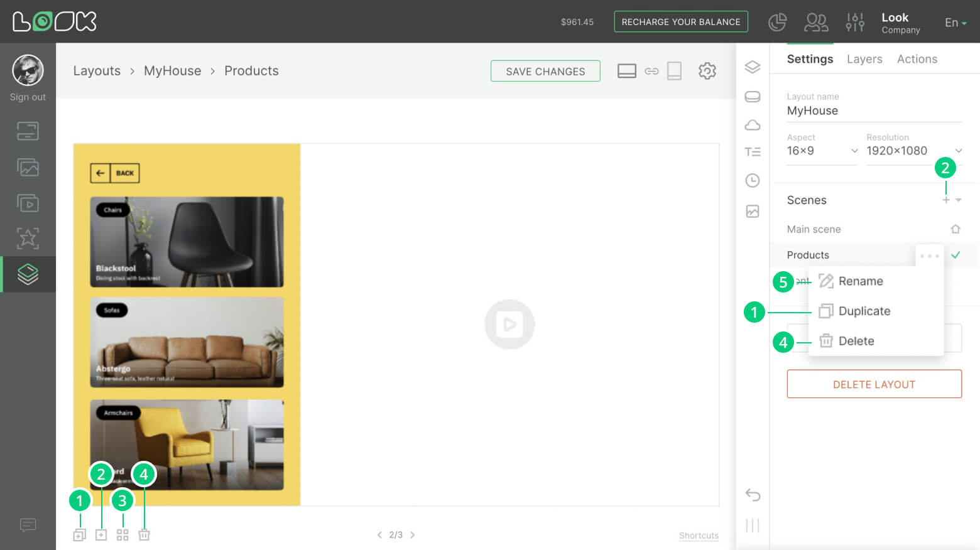Open the scenes grid view icon
The image size is (980, 550).
[122, 535]
